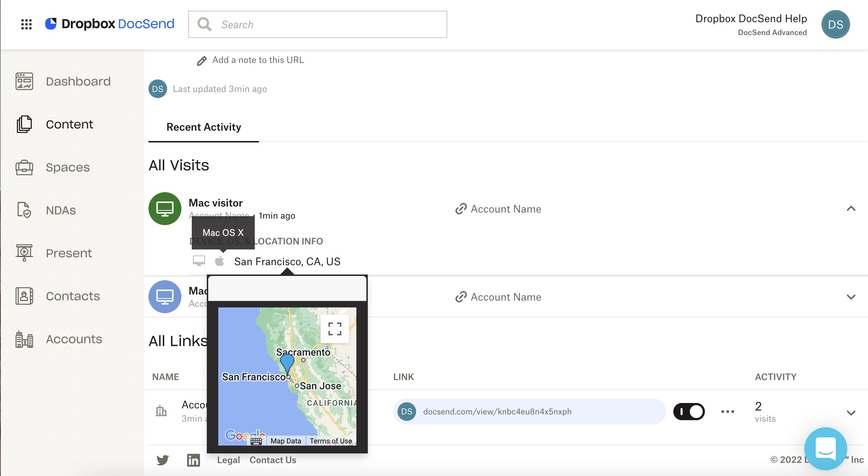868x476 pixels.
Task: Click the account building icon in links table
Action: (161, 411)
